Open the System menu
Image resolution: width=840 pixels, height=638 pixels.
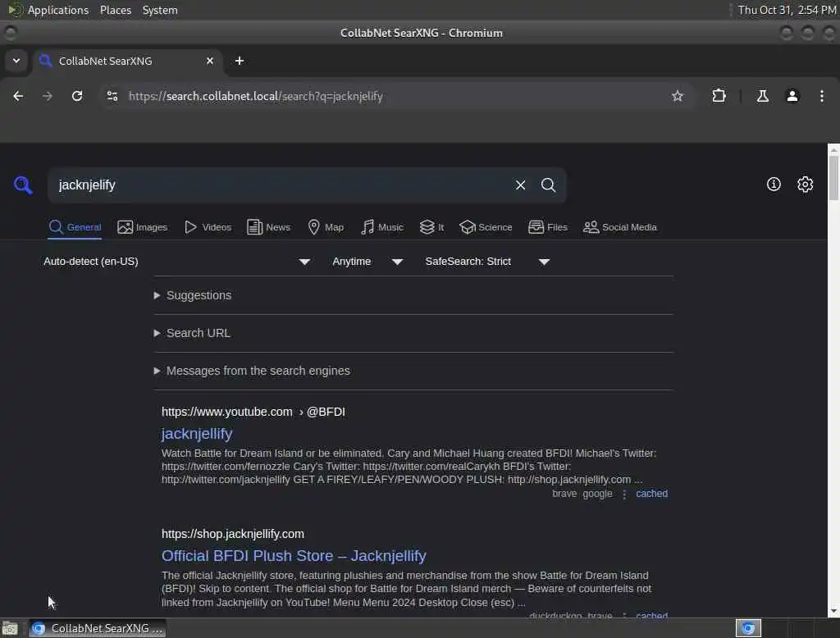coord(160,10)
